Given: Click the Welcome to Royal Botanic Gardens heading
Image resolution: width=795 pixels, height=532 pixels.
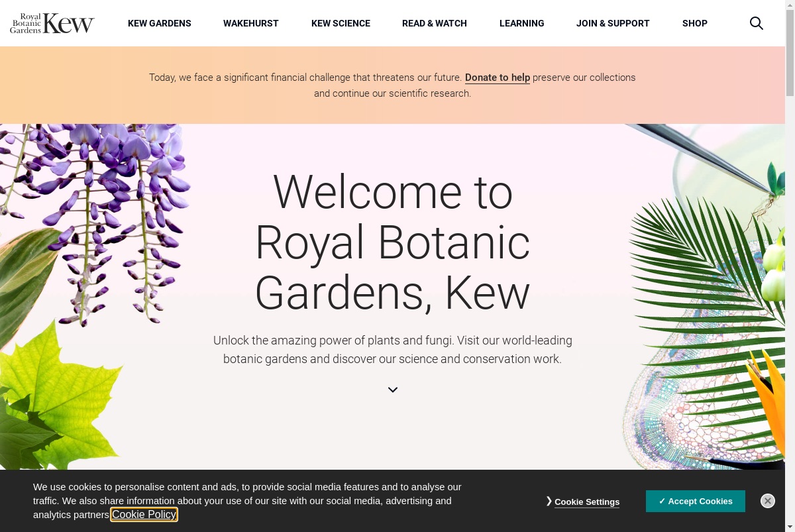Looking at the screenshot, I should point(393,242).
